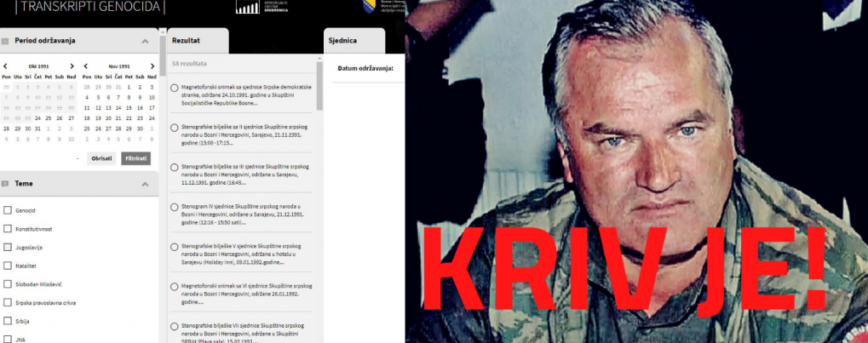This screenshot has height=343, width=868.
Task: Collapse the Teme section
Action: [x=145, y=184]
